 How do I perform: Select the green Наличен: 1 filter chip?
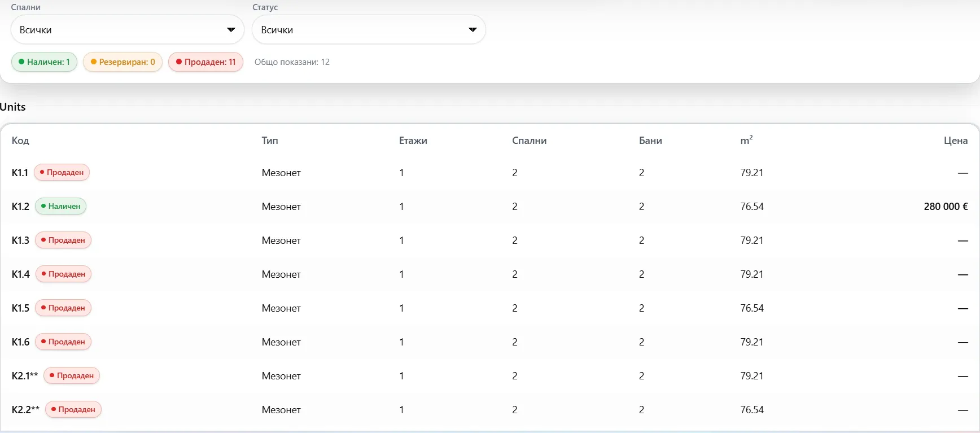click(45, 62)
